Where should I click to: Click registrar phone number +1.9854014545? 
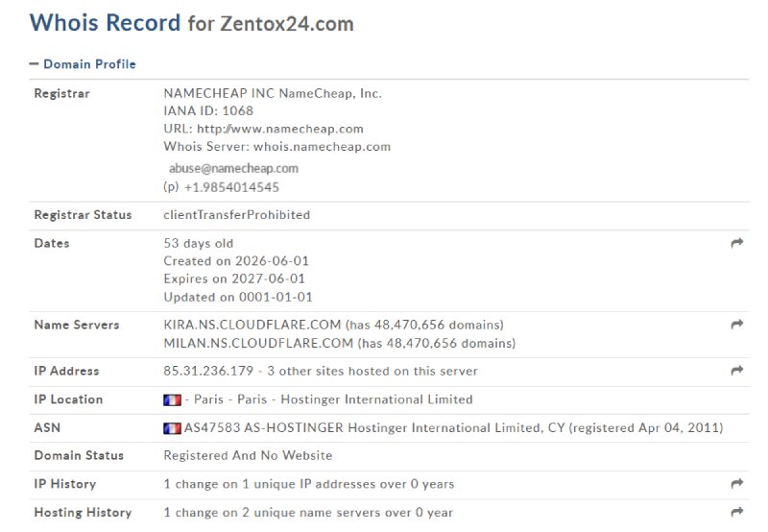tap(231, 187)
